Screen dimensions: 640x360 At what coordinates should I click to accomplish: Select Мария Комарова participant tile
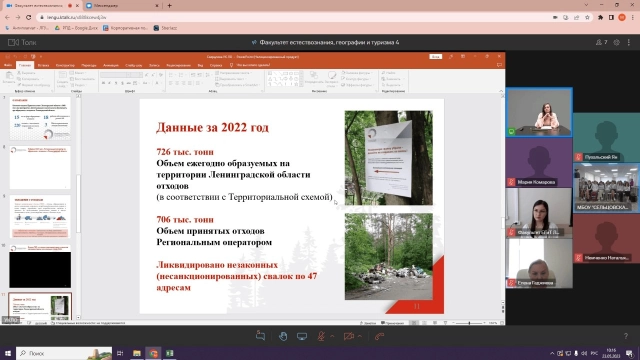[539, 162]
